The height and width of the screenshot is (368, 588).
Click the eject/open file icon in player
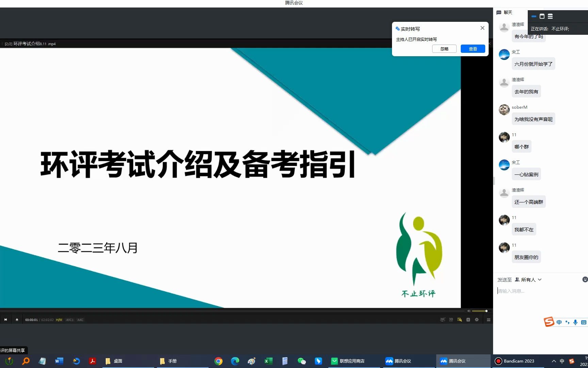(17, 320)
